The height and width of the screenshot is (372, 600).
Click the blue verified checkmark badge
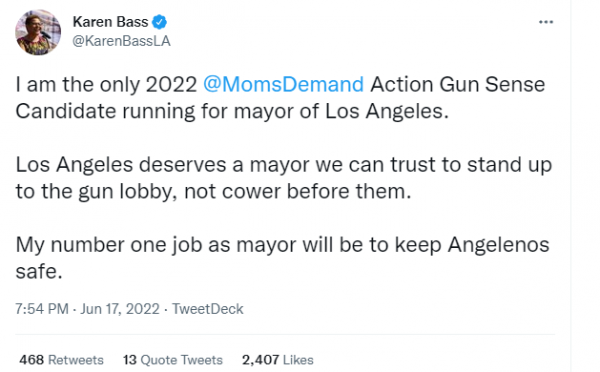point(159,22)
